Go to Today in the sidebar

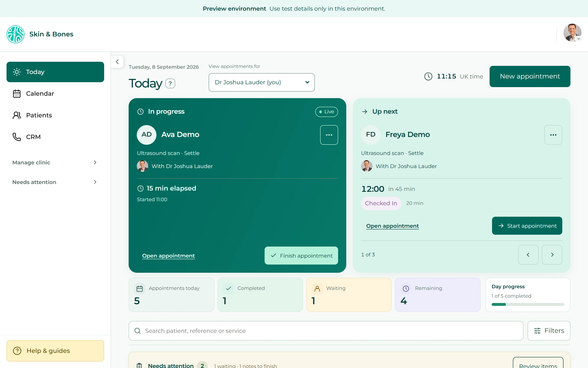pos(55,72)
